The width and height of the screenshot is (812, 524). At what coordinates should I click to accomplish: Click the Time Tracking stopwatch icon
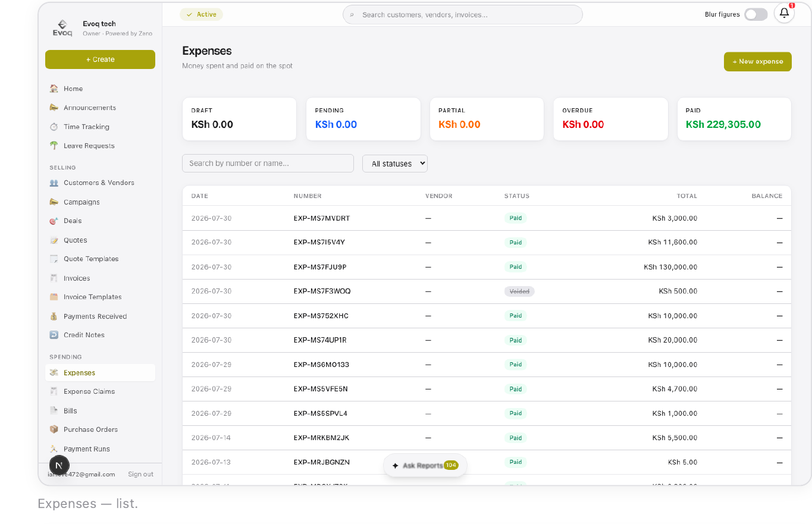pyautogui.click(x=54, y=127)
